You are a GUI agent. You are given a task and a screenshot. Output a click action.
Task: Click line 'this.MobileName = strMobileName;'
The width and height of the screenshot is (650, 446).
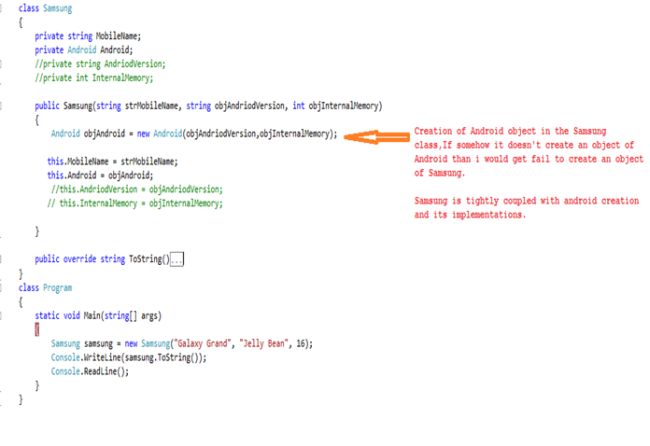tap(112, 161)
